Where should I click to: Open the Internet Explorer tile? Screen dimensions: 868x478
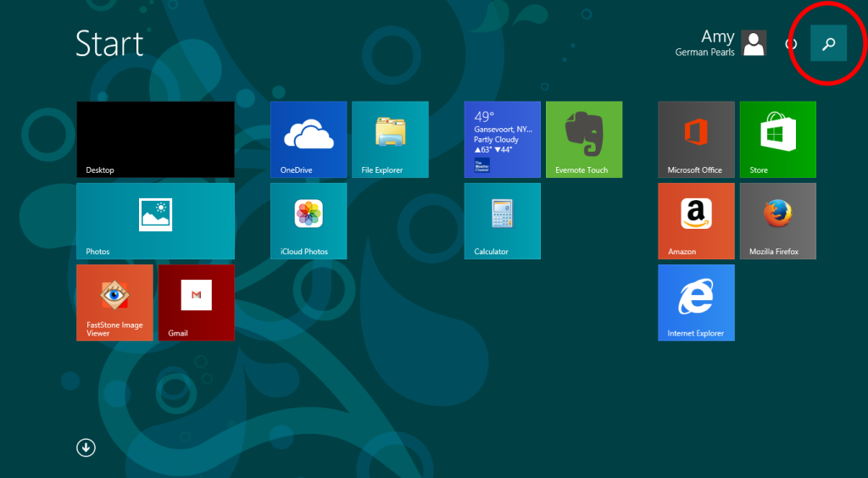[x=696, y=303]
